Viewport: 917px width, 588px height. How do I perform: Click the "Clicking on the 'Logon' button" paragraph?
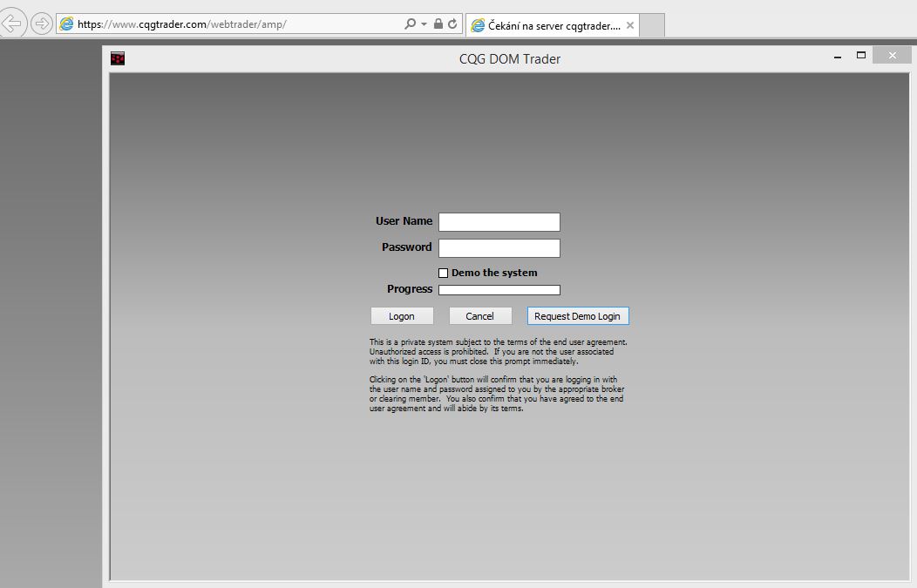coord(497,394)
